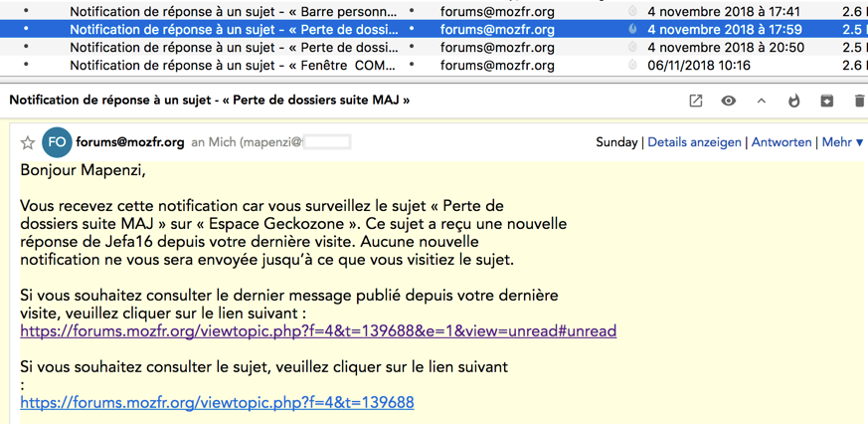Delete message using the trash icon

click(859, 101)
